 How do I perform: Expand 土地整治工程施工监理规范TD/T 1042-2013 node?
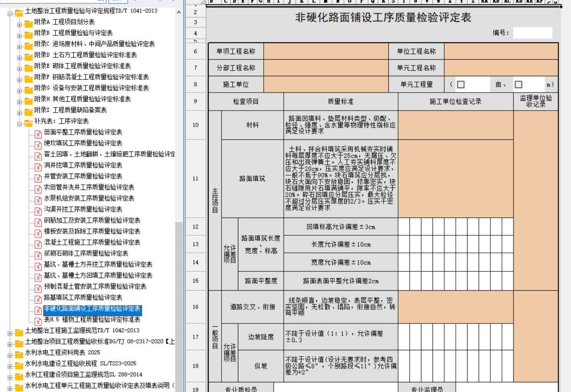pyautogui.click(x=10, y=333)
